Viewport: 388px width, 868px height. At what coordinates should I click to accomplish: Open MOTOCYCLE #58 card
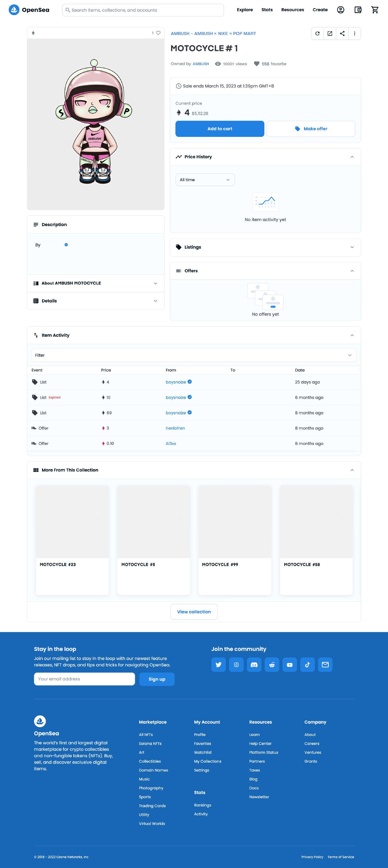[x=316, y=540]
